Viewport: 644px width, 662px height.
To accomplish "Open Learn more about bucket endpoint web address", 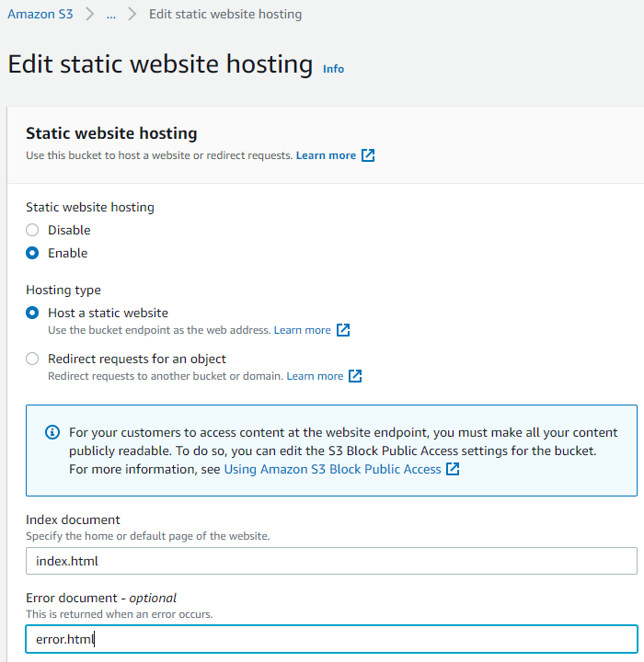I will pos(302,330).
